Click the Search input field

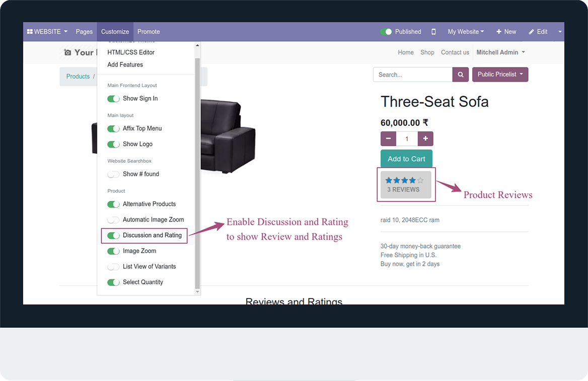pos(413,74)
